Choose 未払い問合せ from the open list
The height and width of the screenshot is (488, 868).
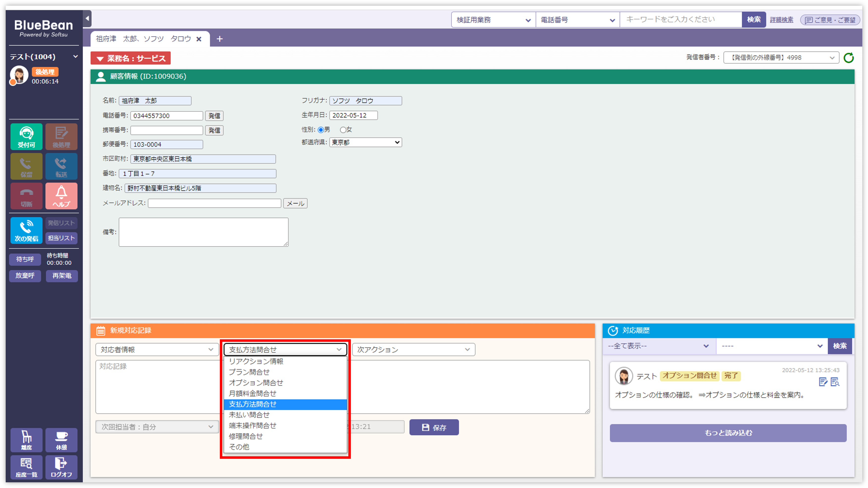pyautogui.click(x=249, y=415)
